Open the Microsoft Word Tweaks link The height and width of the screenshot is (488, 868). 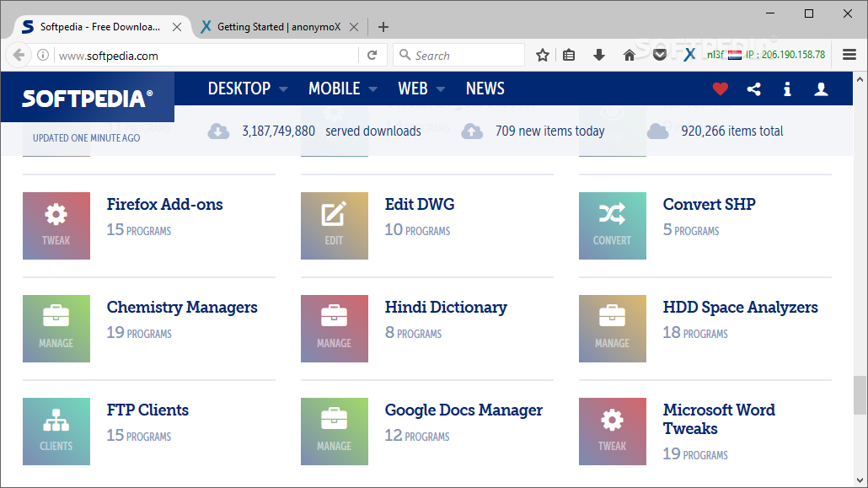(x=719, y=420)
